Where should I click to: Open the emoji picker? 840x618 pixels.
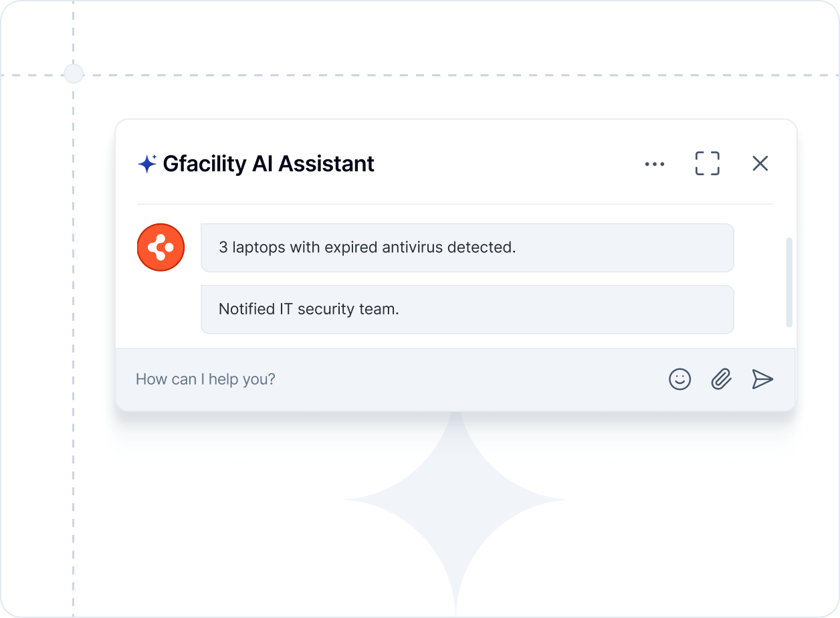tap(679, 379)
